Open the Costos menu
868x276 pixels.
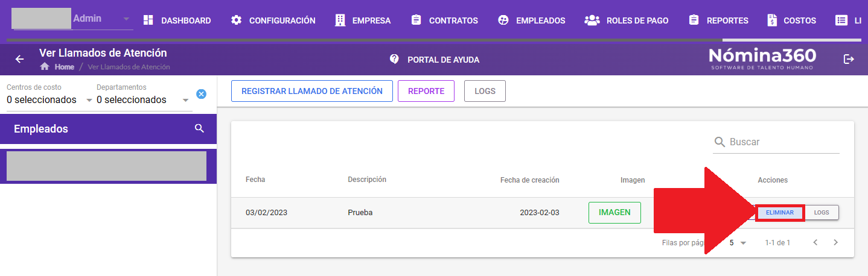(791, 20)
